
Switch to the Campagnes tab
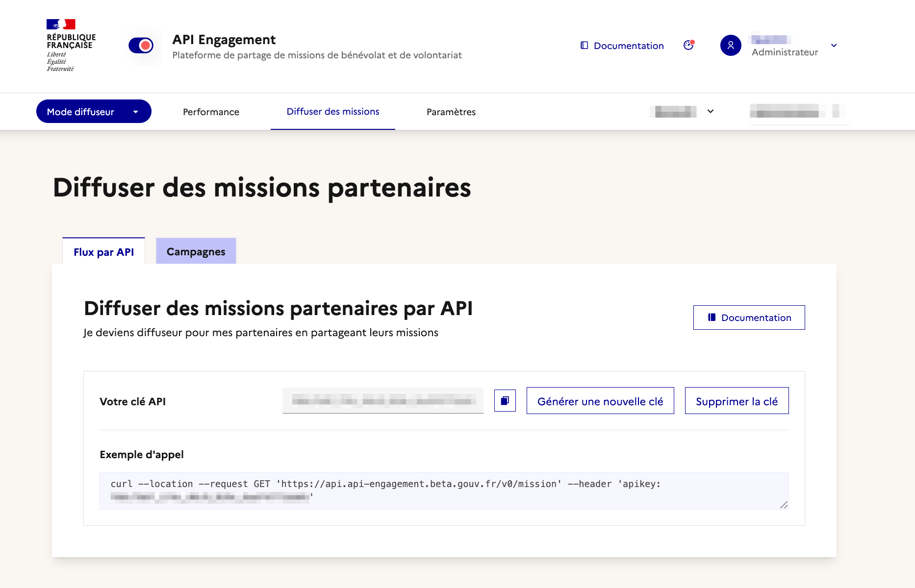(196, 251)
